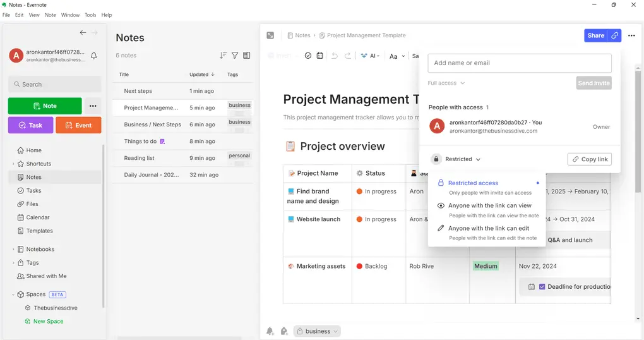Open the Reading list note
This screenshot has height=340, width=644.
click(182, 158)
